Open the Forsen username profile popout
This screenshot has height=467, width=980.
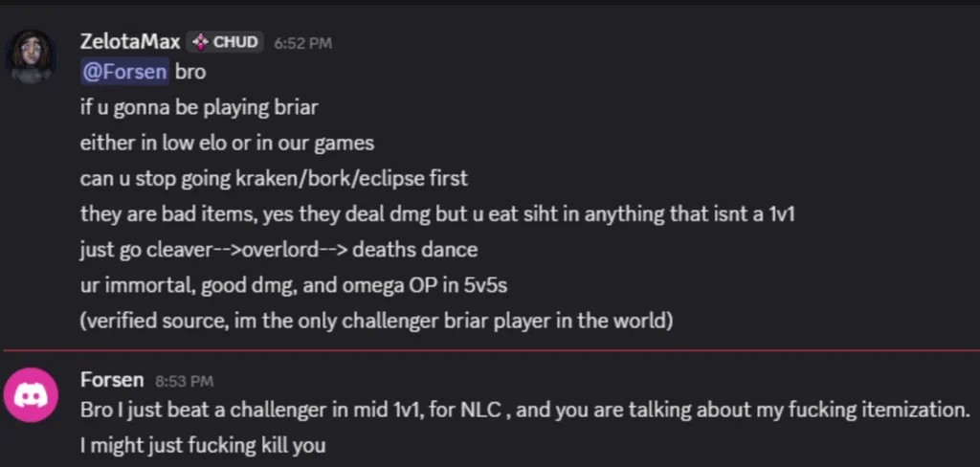112,380
